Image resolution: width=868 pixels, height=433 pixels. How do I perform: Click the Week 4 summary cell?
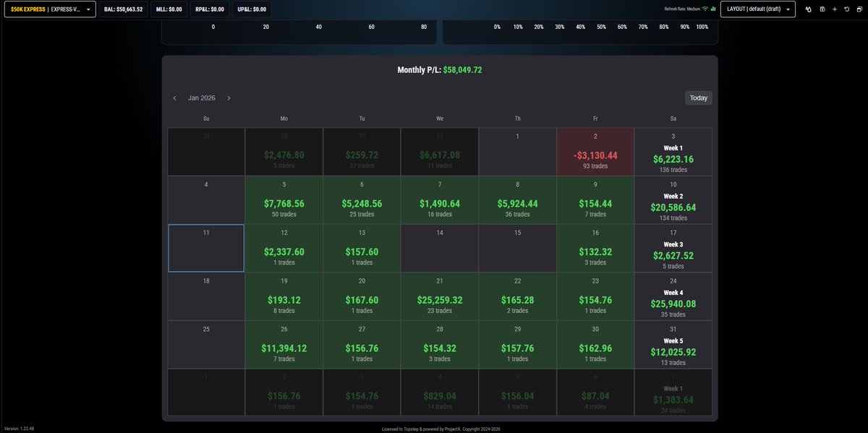pos(673,295)
